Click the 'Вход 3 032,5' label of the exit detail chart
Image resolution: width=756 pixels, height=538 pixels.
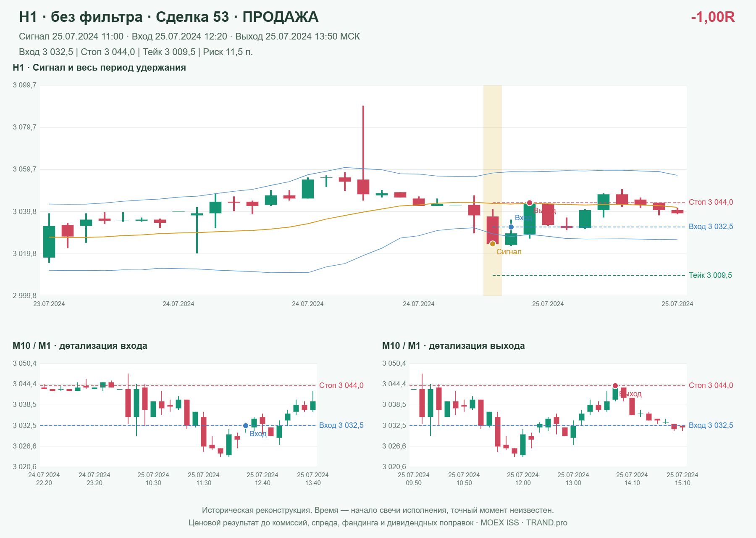coord(711,425)
